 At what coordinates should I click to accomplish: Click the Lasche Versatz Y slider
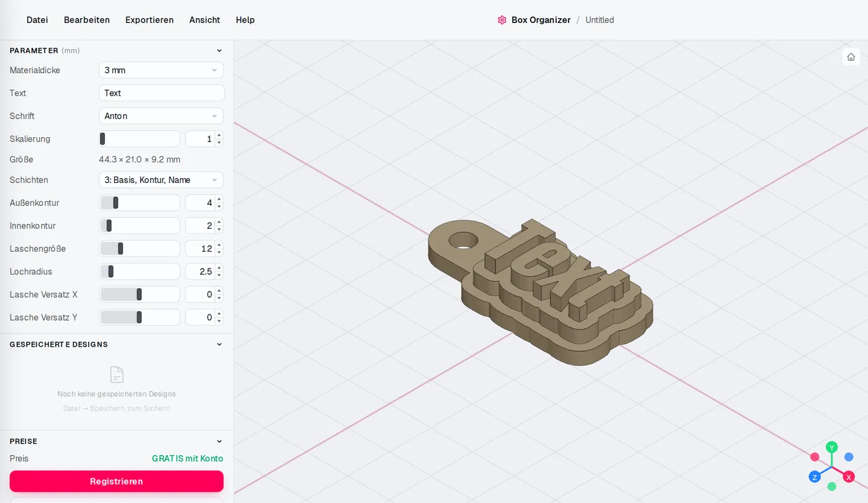point(139,318)
